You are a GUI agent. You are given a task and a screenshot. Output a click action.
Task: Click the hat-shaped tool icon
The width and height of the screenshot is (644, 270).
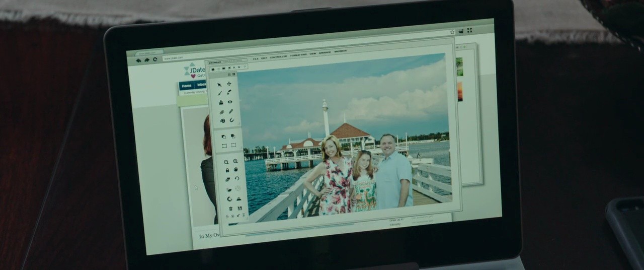pyautogui.click(x=238, y=198)
